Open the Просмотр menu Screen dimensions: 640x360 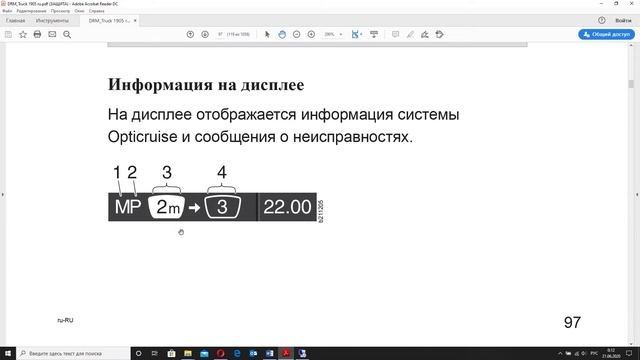click(60, 11)
